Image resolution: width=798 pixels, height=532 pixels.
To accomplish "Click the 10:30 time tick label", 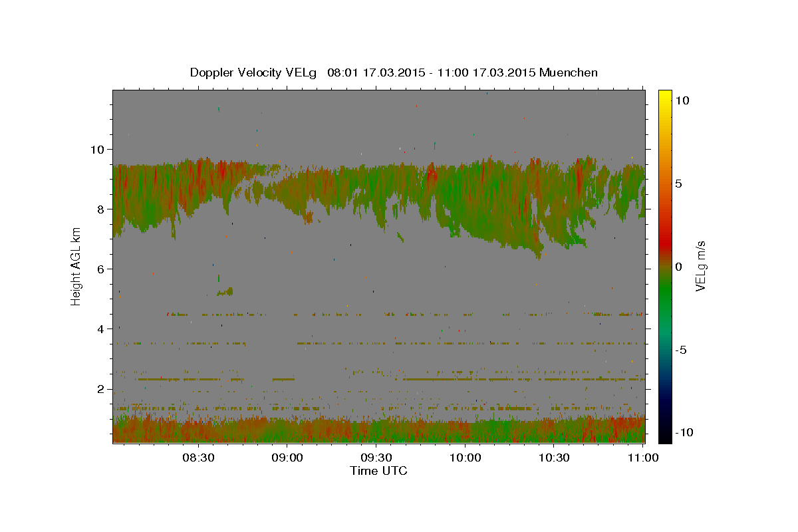I will [x=554, y=458].
